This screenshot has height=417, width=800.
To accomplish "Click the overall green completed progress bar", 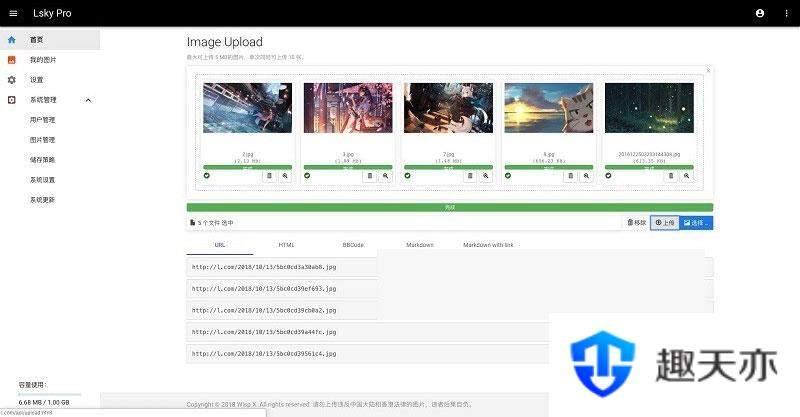I will 449,207.
